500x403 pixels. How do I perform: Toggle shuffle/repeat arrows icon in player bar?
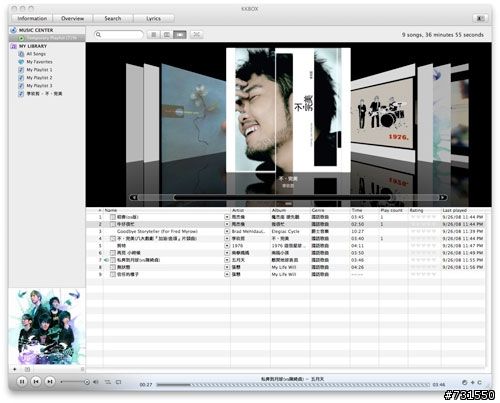(x=108, y=382)
